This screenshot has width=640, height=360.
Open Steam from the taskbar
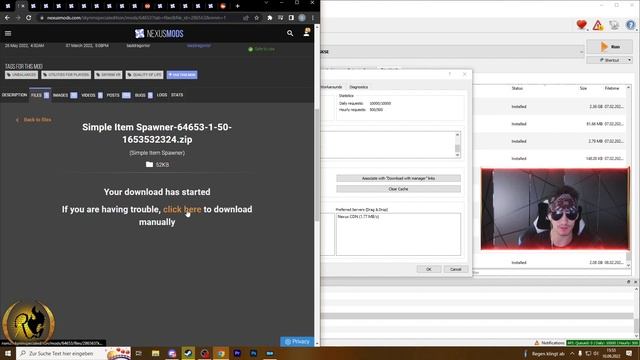[x=188, y=353]
